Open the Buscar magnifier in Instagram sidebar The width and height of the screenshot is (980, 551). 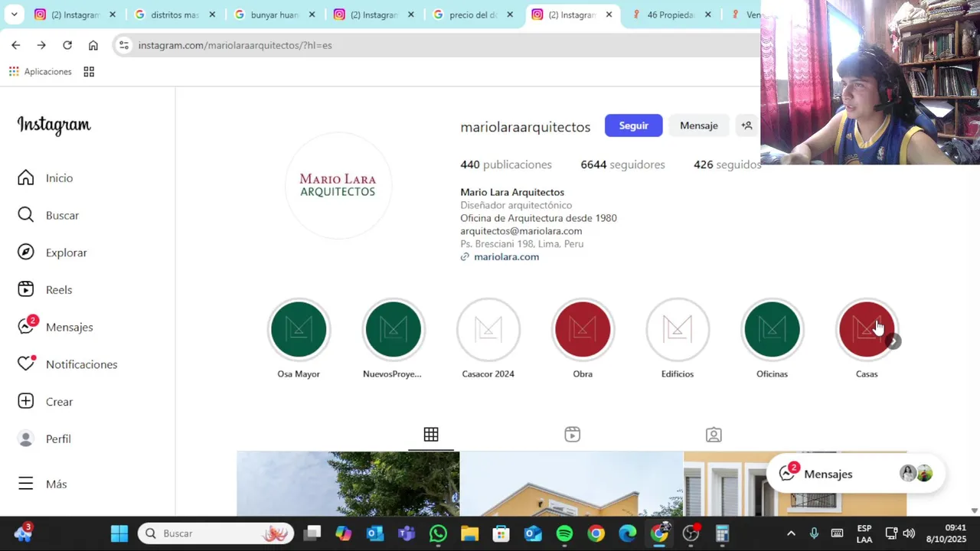(x=26, y=215)
